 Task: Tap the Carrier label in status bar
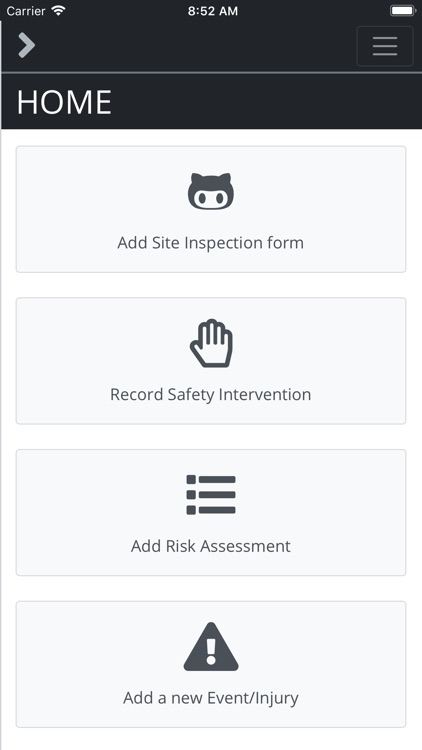coord(26,11)
